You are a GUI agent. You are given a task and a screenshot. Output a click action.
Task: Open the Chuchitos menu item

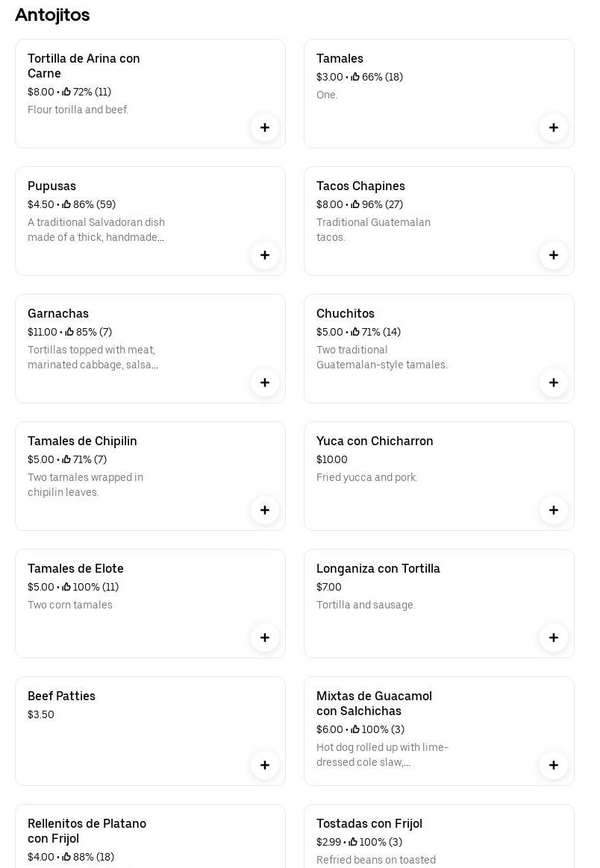pyautogui.click(x=346, y=314)
